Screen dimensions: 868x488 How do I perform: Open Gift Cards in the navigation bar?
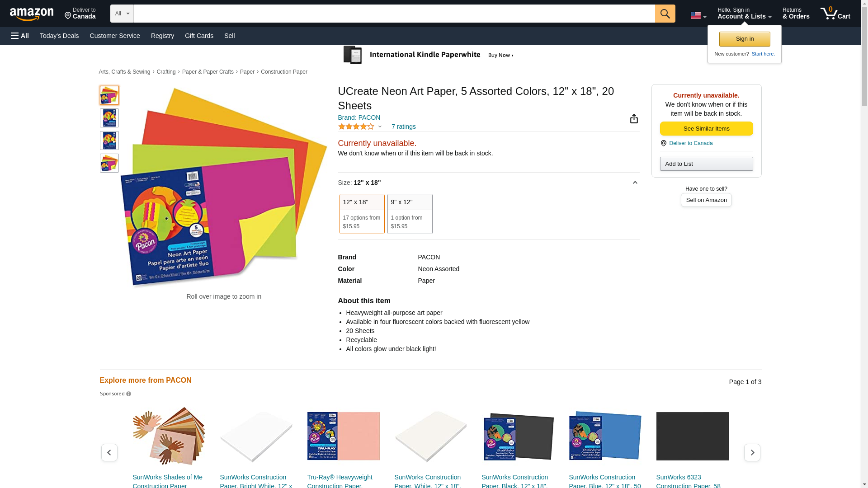[199, 36]
